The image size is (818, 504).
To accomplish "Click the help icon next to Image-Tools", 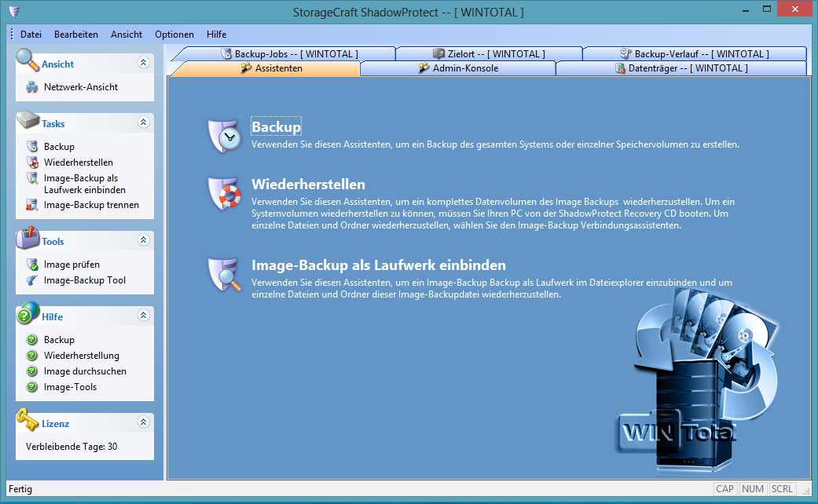I will tap(31, 387).
